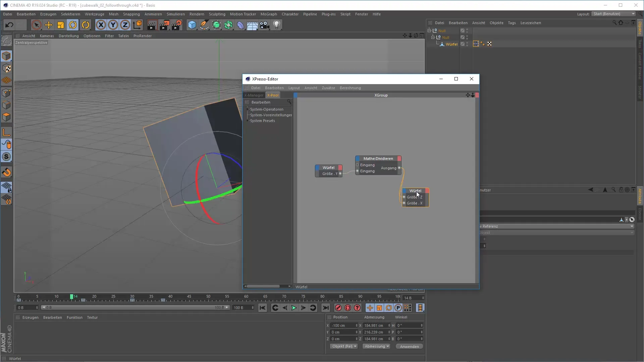The width and height of the screenshot is (644, 362).
Task: Select the Scale tool
Action: click(x=61, y=25)
